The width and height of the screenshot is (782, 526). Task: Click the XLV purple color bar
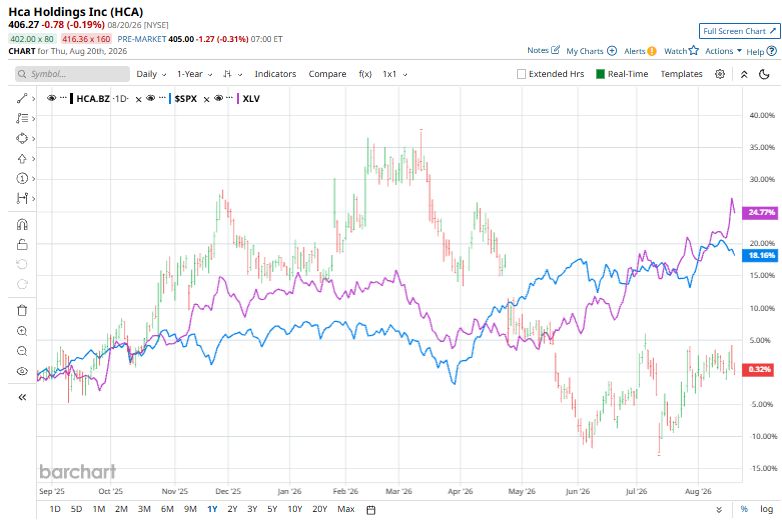[x=238, y=98]
